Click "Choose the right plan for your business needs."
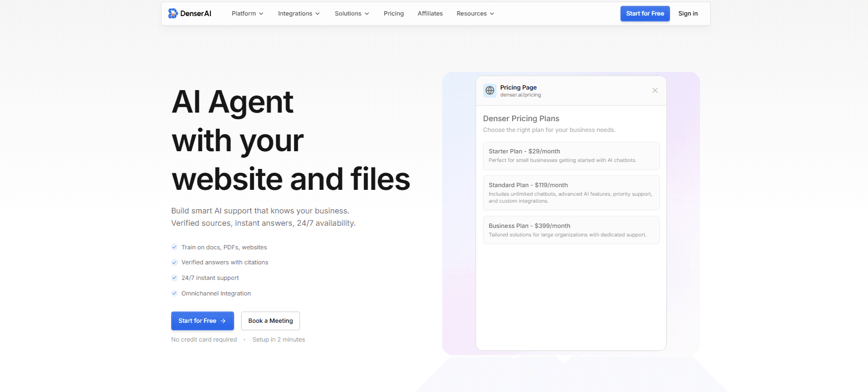This screenshot has width=868, height=392. pos(549,130)
